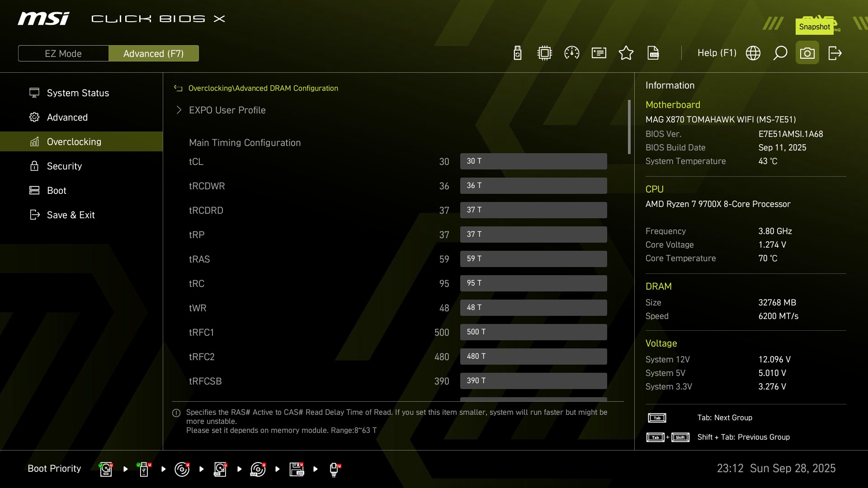Image resolution: width=868 pixels, height=488 pixels.
Task: Click Help (F1)
Action: (717, 53)
